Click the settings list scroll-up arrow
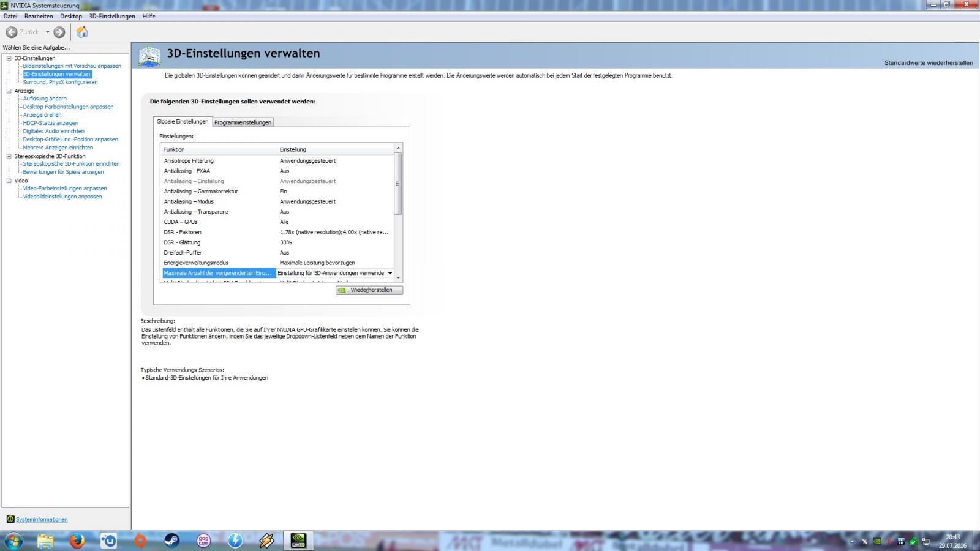The width and height of the screenshot is (980, 551). pos(398,148)
